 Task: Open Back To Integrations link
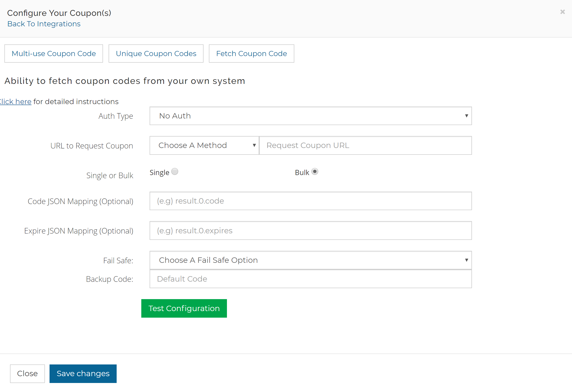pyautogui.click(x=44, y=24)
